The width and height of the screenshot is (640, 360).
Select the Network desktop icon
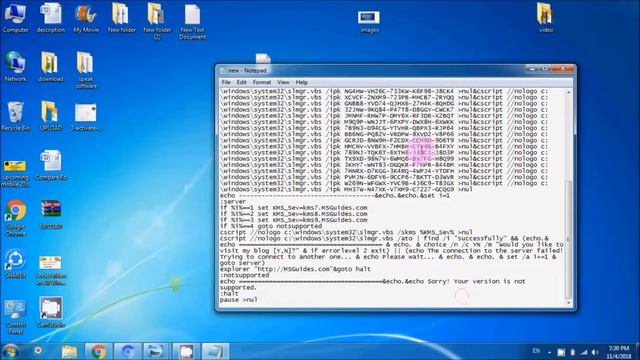pyautogui.click(x=16, y=67)
